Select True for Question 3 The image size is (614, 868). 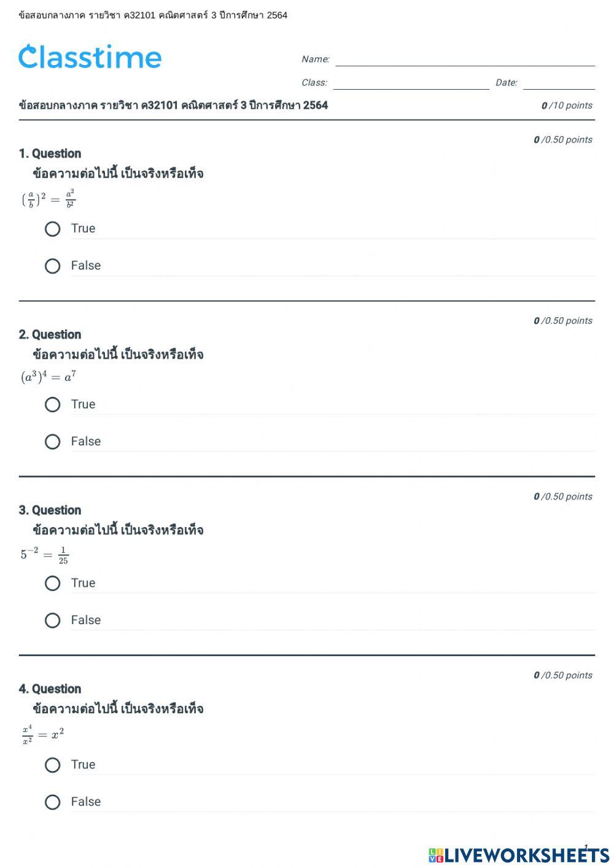tap(53, 584)
